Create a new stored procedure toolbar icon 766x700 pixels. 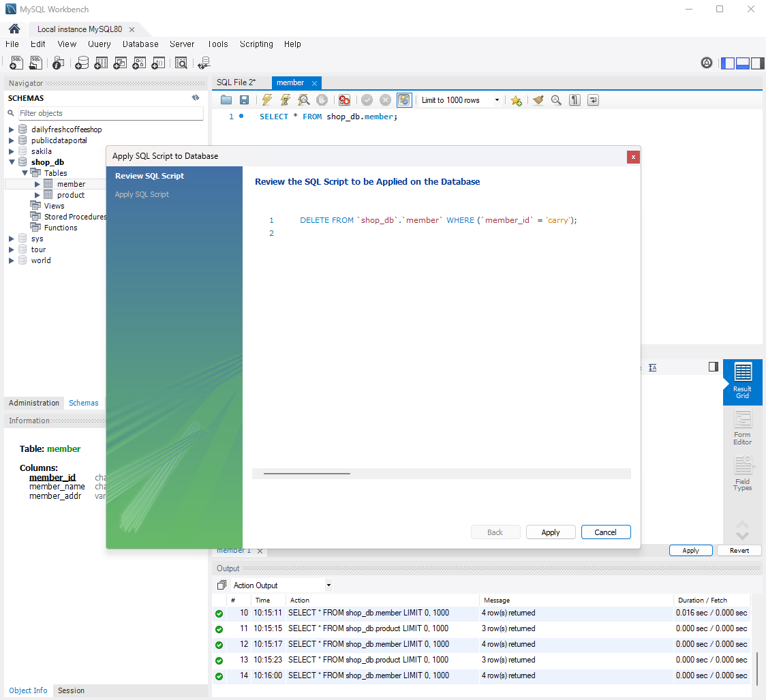coord(139,63)
